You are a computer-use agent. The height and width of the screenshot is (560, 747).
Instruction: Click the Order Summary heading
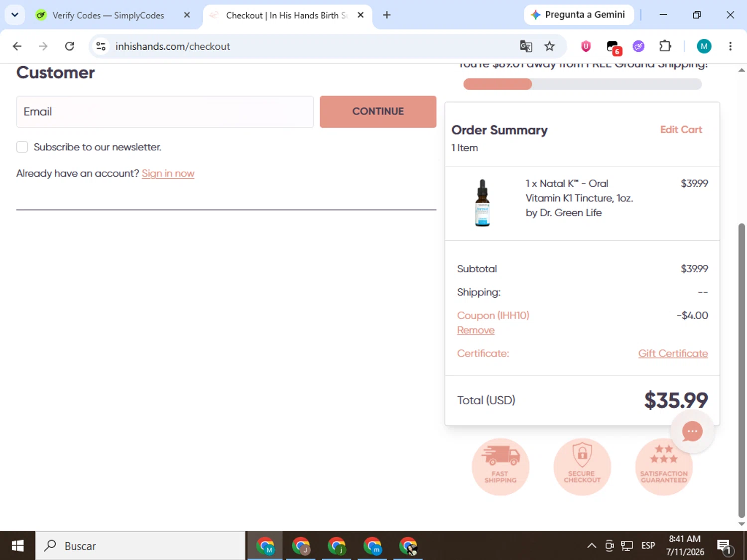tap(499, 130)
